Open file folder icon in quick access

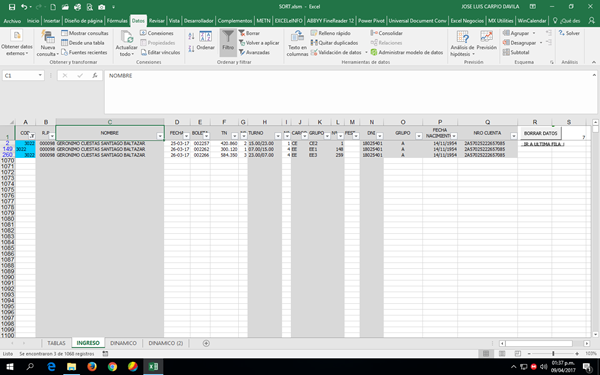tap(65, 7)
